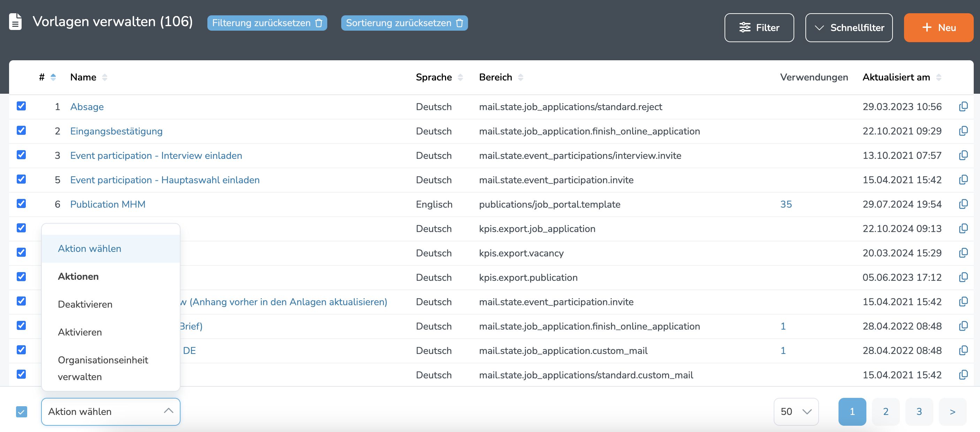Duplicate Event participation - Hauptaswahl einladen template
Viewport: 980px width, 432px height.
[963, 179]
